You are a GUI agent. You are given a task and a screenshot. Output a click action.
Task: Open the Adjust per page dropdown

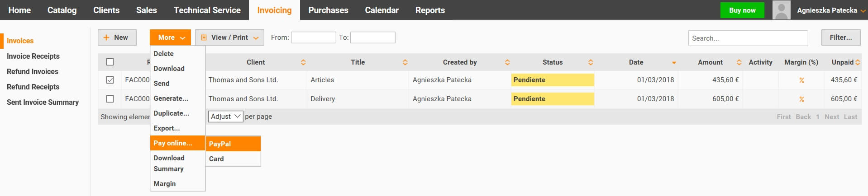[x=225, y=116]
